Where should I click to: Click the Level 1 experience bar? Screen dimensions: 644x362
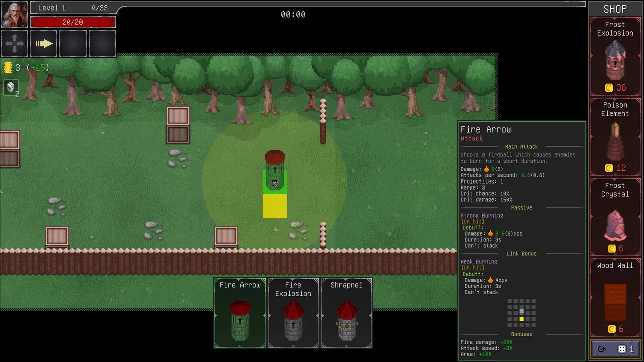73,8
